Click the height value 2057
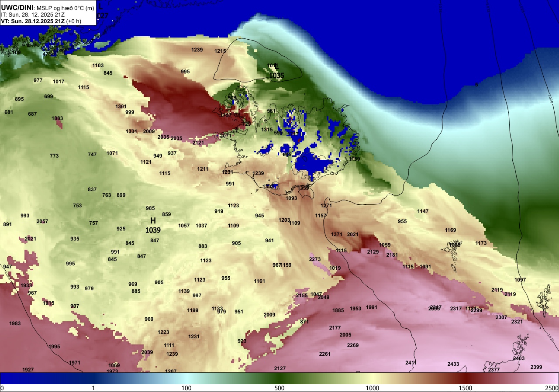This screenshot has width=559, height=392. (42, 221)
